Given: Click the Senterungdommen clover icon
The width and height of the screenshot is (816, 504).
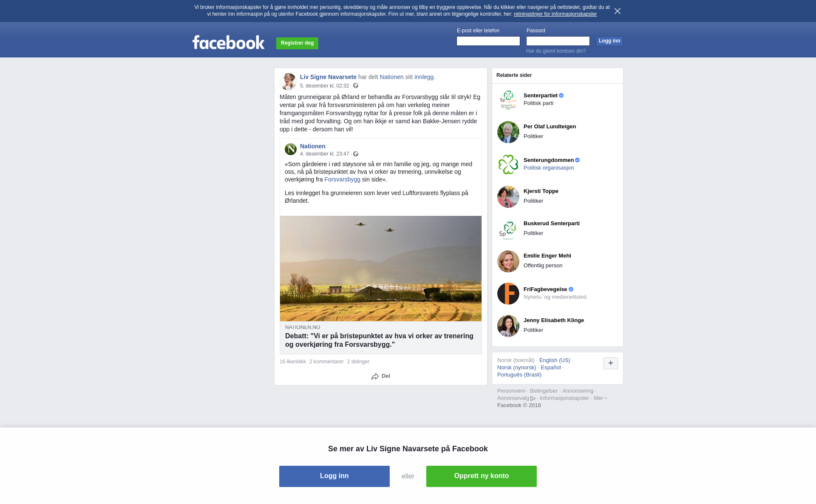Looking at the screenshot, I should coord(508,164).
